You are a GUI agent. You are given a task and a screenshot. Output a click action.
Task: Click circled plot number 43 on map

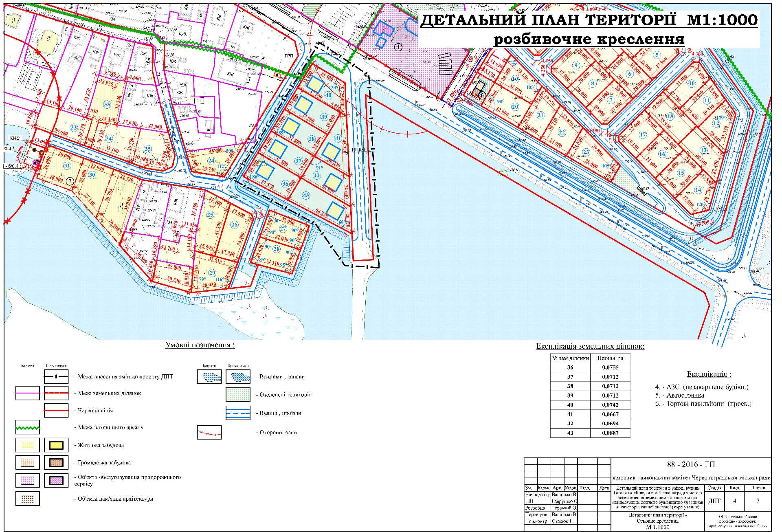(306, 196)
